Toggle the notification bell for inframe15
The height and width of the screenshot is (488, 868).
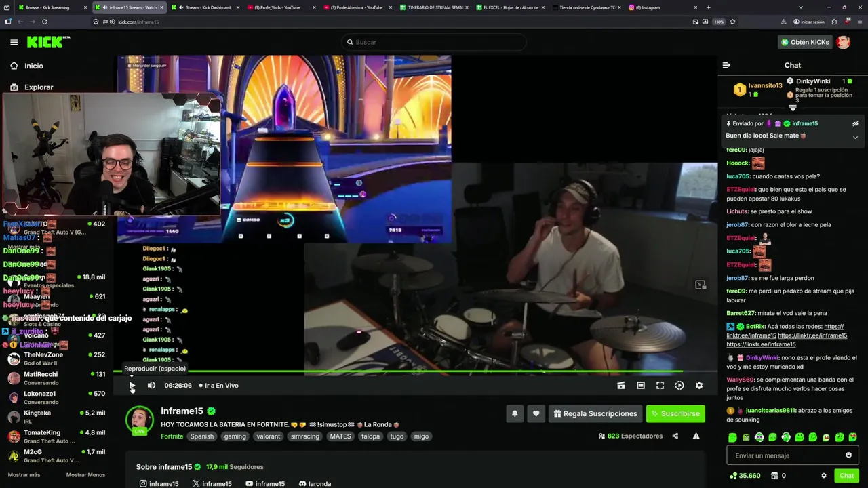pyautogui.click(x=515, y=413)
